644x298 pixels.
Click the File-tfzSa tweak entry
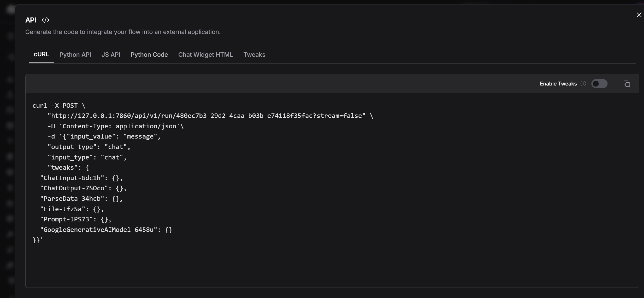(x=72, y=209)
